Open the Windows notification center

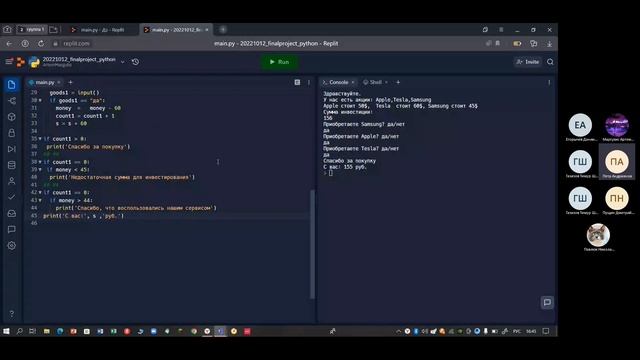tap(546, 331)
